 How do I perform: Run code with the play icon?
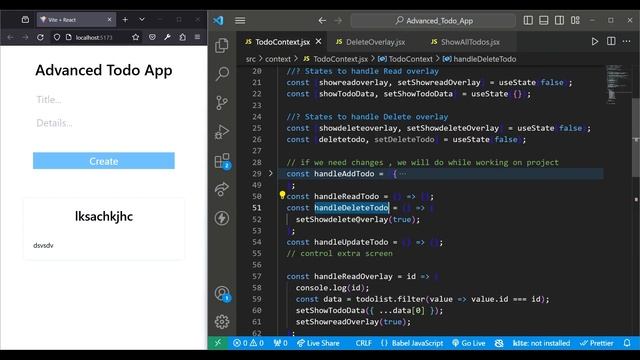click(x=595, y=41)
